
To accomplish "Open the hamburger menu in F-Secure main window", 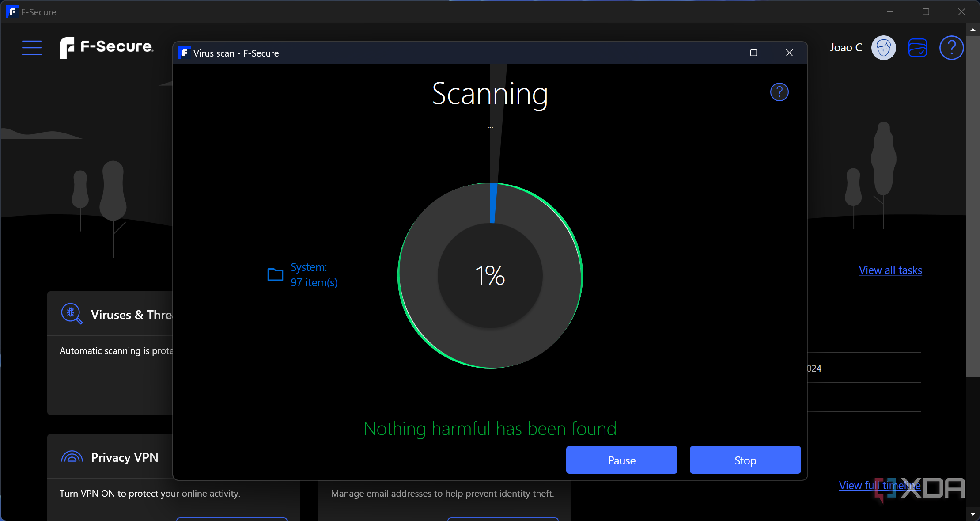I will click(x=32, y=48).
